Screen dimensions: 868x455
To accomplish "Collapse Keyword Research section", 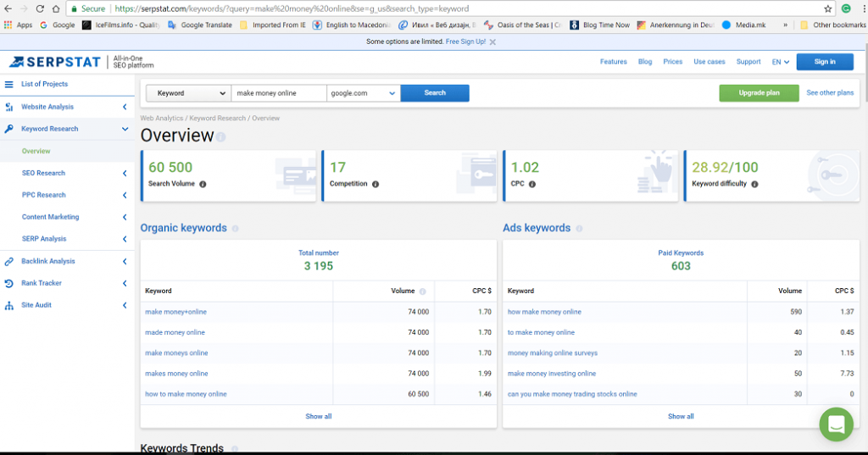I will (x=125, y=129).
